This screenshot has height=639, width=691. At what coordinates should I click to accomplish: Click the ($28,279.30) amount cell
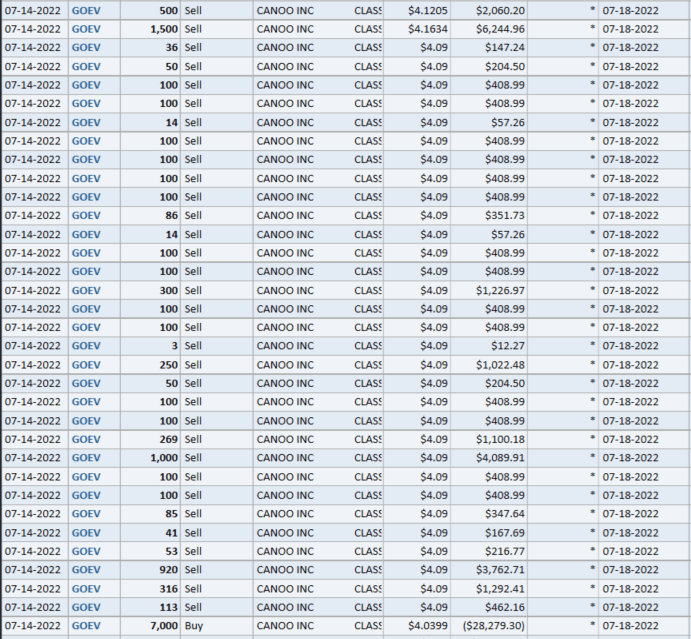point(489,626)
